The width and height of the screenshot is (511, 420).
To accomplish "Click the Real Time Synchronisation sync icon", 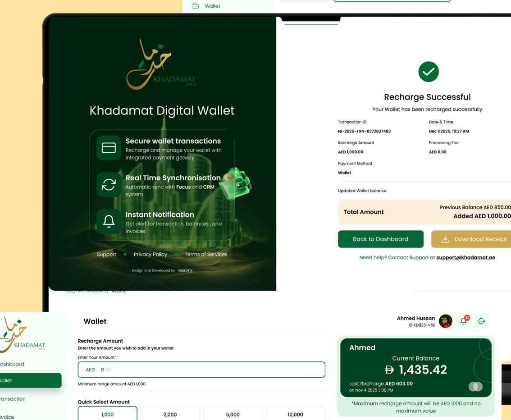I will coord(109,184).
